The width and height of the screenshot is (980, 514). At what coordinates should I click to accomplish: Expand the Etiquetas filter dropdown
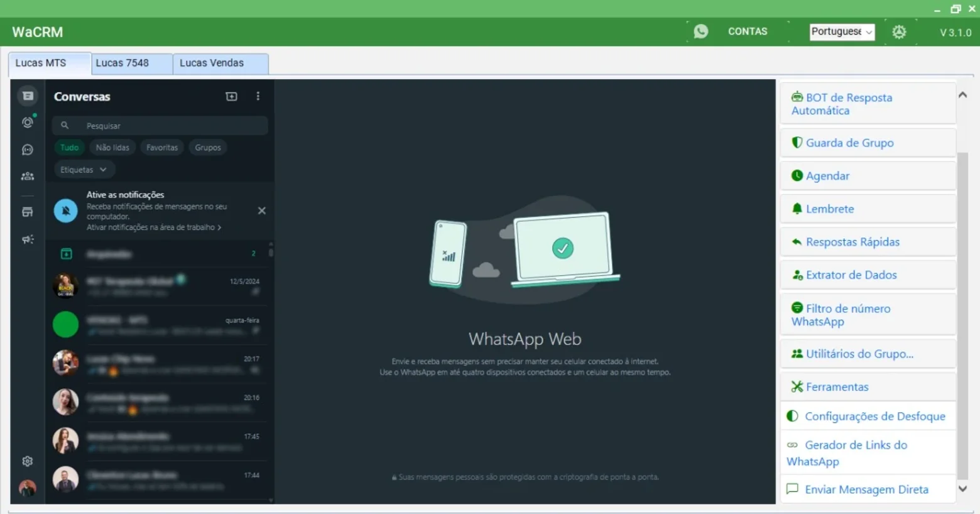pyautogui.click(x=84, y=170)
